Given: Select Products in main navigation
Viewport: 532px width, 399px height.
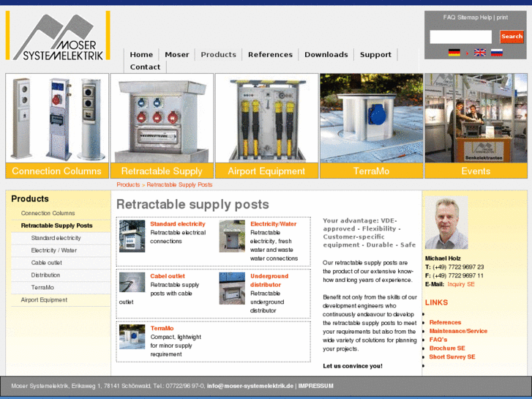Looking at the screenshot, I should pos(219,55).
